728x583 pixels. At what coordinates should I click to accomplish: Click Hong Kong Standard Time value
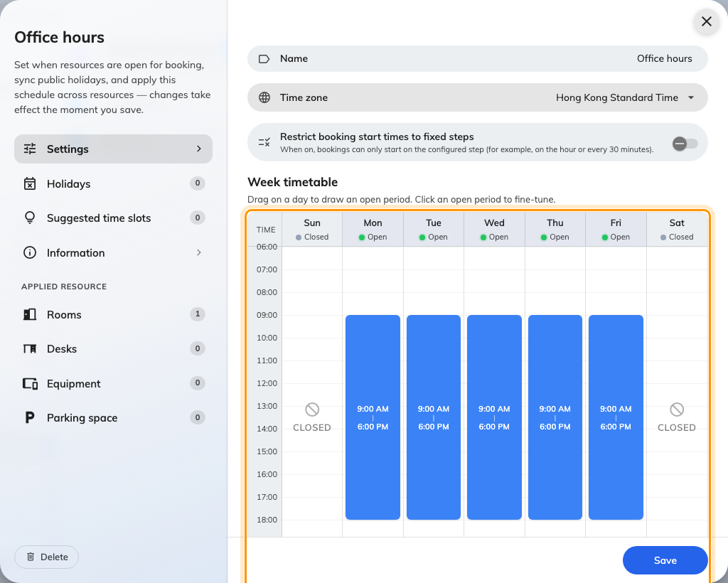click(617, 97)
